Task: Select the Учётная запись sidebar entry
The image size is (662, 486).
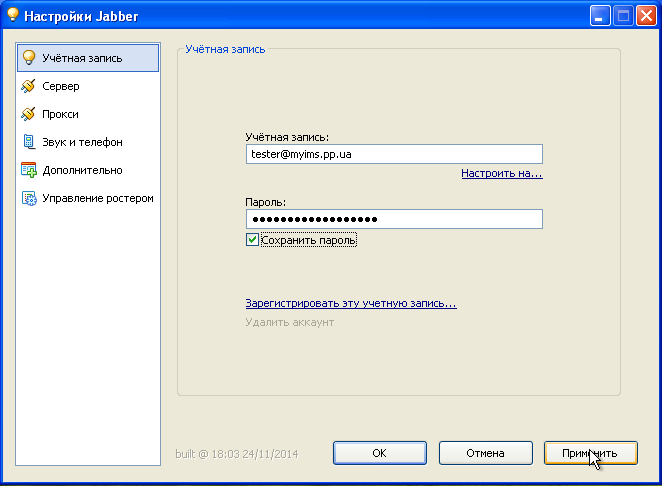Action: [88, 58]
